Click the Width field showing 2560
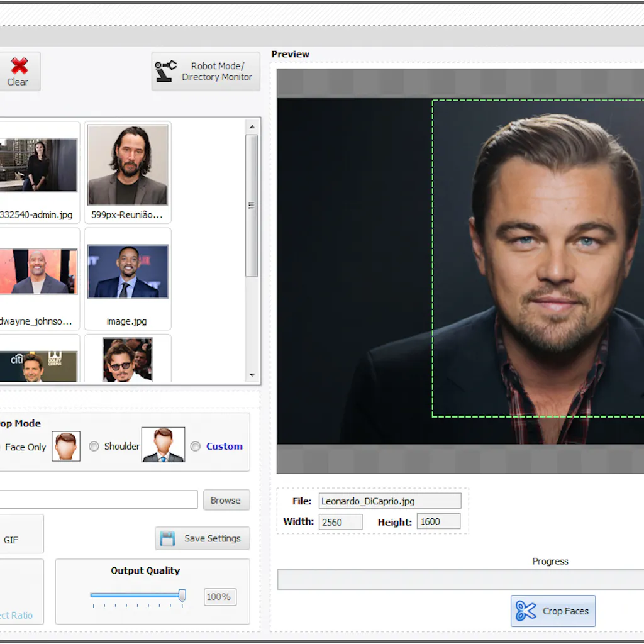The image size is (644, 644). 340,522
